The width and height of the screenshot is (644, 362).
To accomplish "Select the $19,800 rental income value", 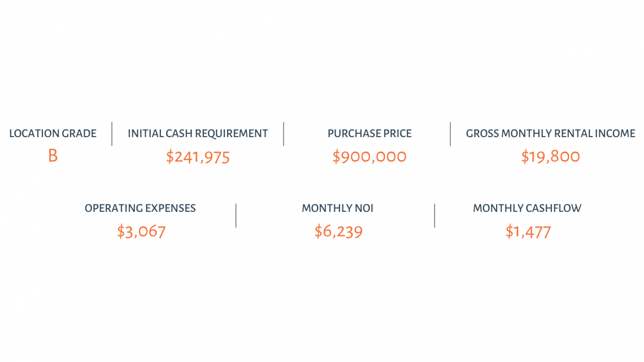I will point(550,157).
